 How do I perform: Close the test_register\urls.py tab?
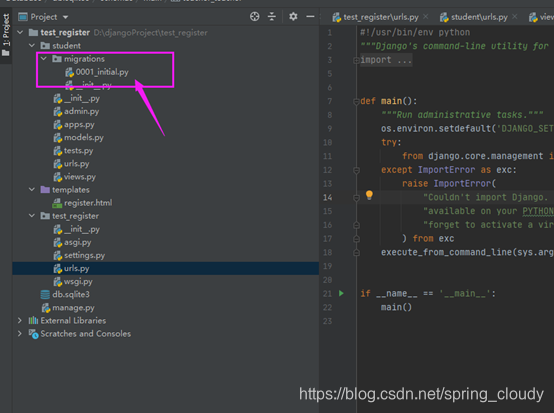(x=426, y=17)
